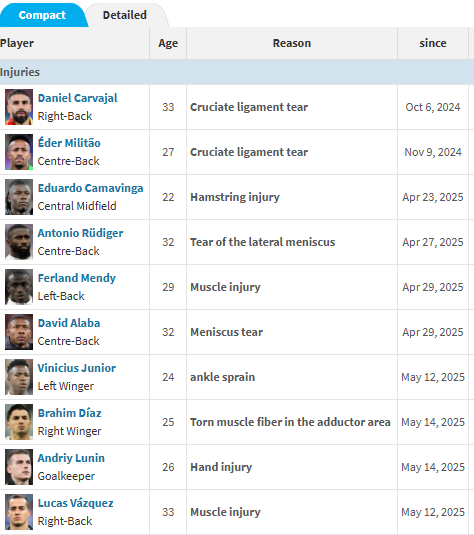
Task: Open the Detailed tab
Action: tap(125, 15)
